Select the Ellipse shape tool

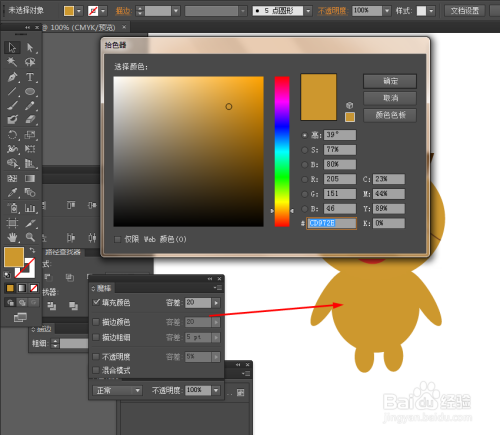(x=30, y=91)
